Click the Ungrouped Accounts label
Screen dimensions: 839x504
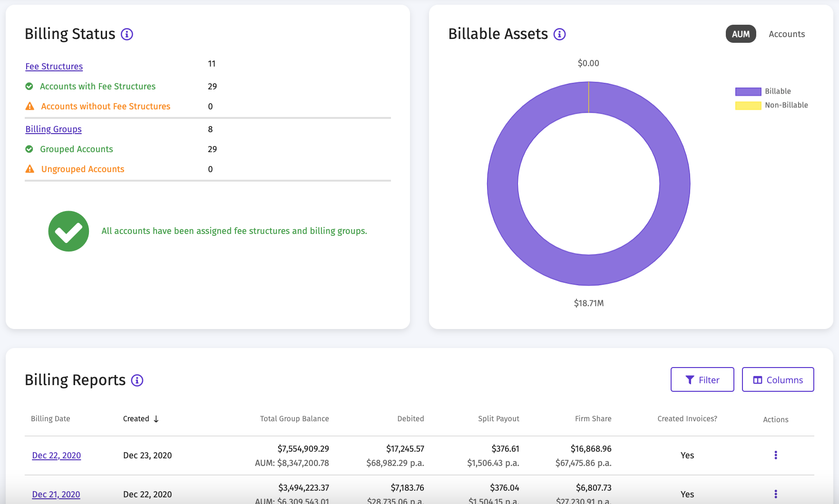pos(83,169)
